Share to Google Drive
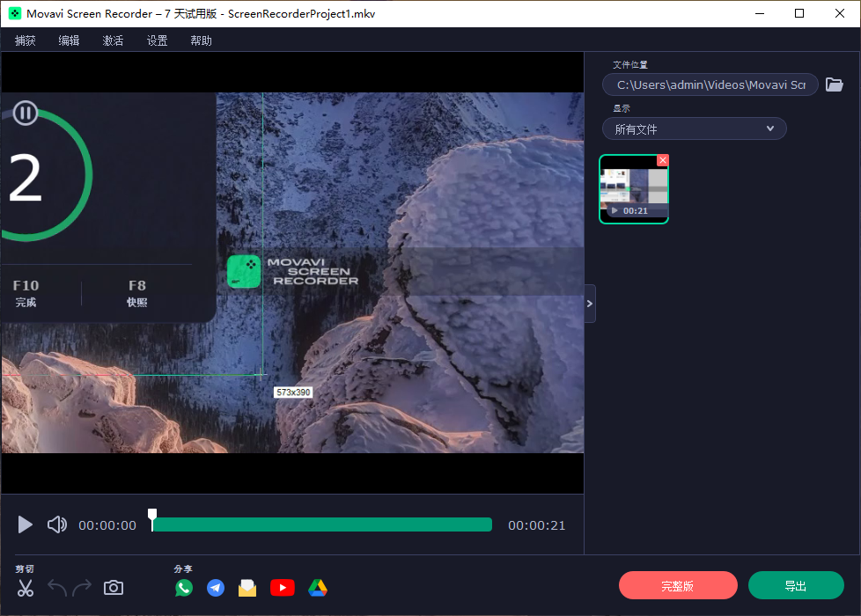This screenshot has height=616, width=861. (318, 588)
